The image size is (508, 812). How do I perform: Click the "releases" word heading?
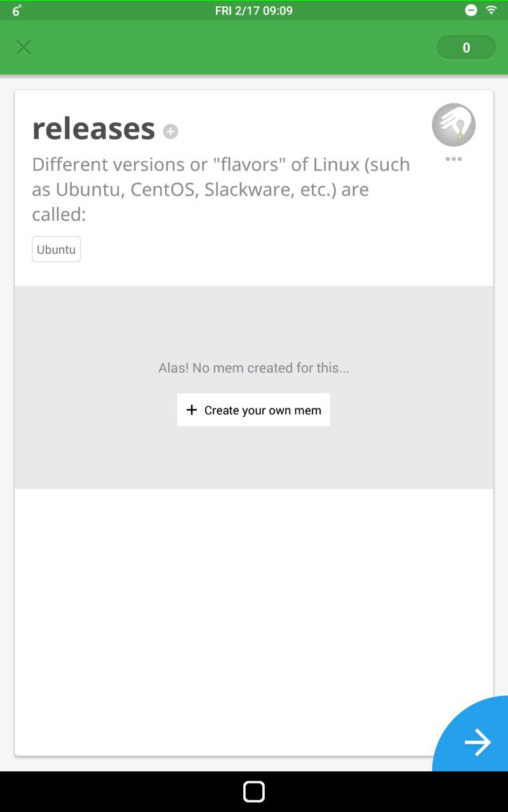point(93,128)
